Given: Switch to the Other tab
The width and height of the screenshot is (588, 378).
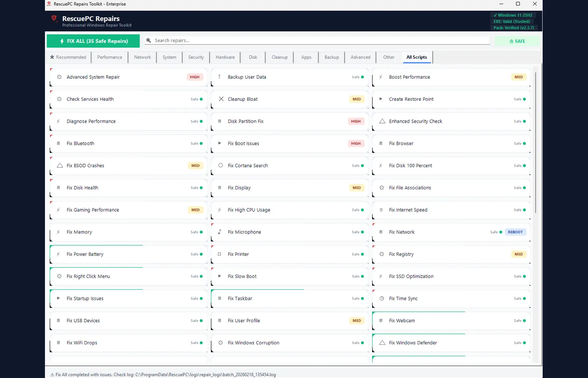Looking at the screenshot, I should pos(388,57).
